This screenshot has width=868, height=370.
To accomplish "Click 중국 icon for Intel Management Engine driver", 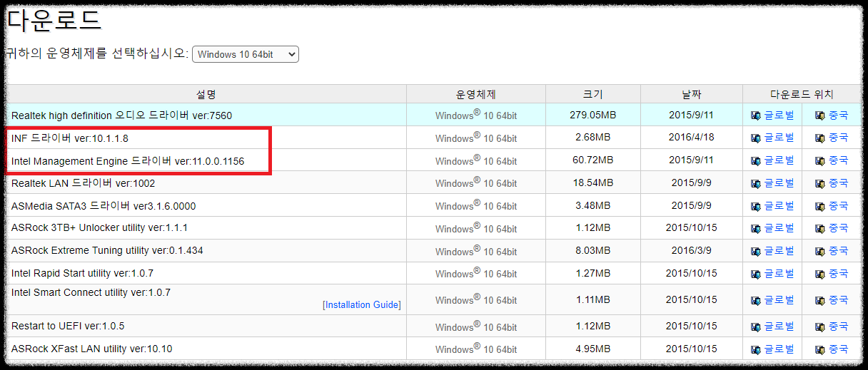I will pos(820,160).
